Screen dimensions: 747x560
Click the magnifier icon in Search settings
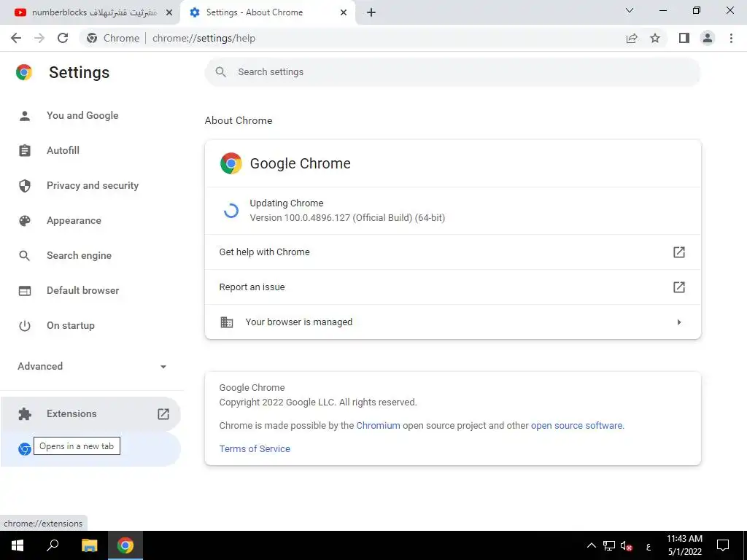[x=220, y=72]
